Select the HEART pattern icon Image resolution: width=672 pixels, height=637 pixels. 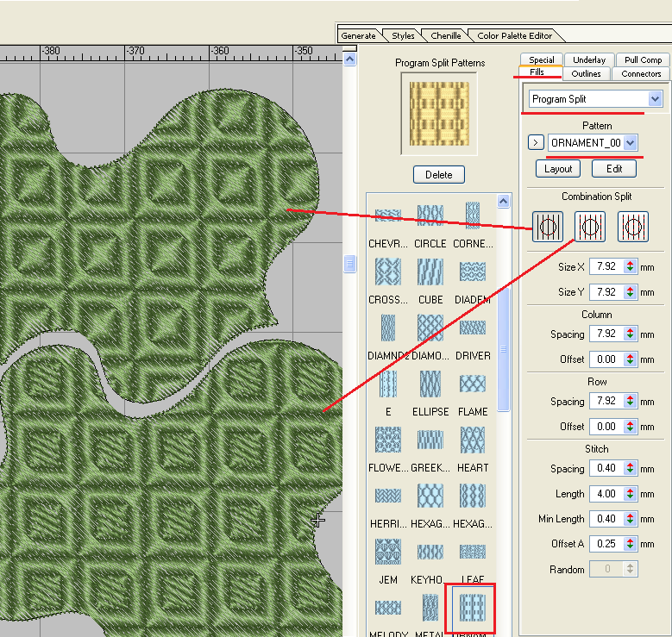tap(473, 440)
